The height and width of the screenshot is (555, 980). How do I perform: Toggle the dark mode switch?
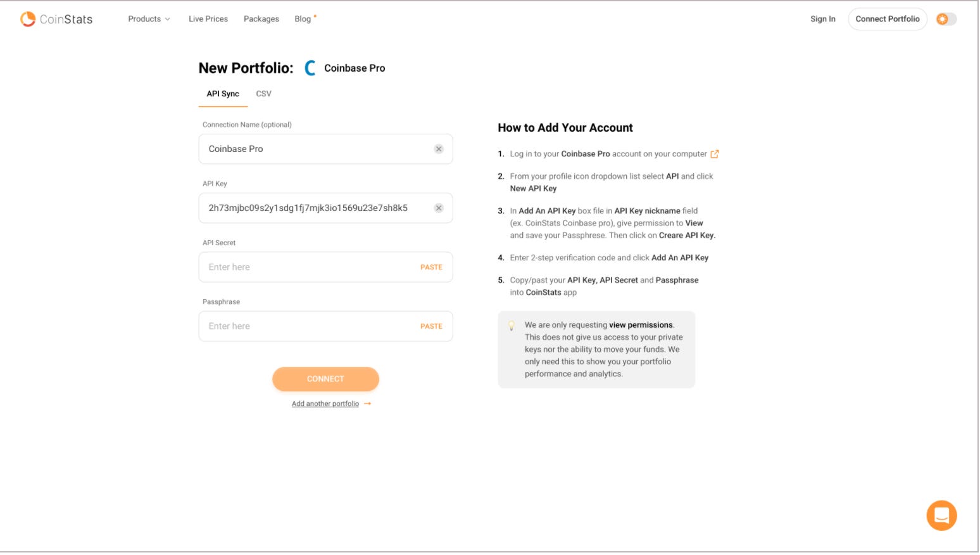946,19
